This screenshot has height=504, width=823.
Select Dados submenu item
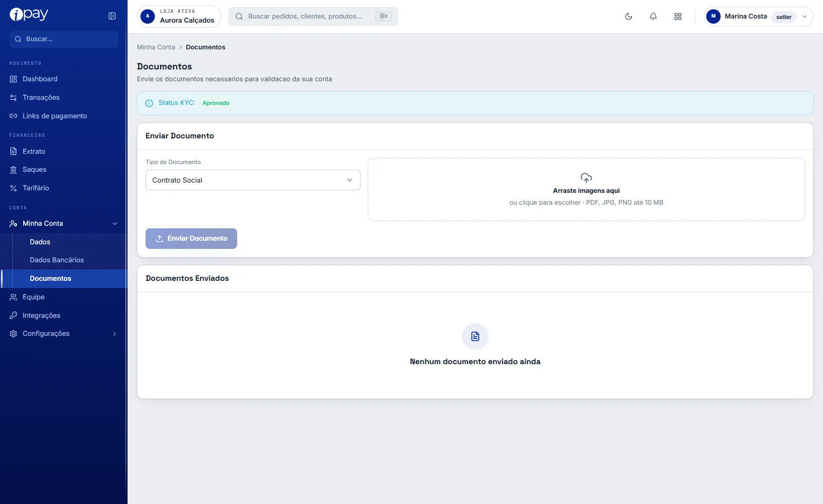point(69,242)
